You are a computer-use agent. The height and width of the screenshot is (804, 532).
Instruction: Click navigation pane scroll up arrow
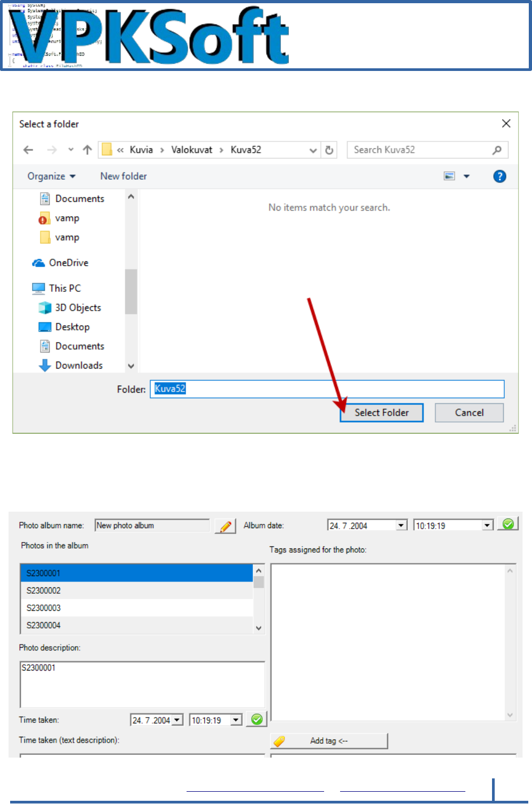point(131,197)
